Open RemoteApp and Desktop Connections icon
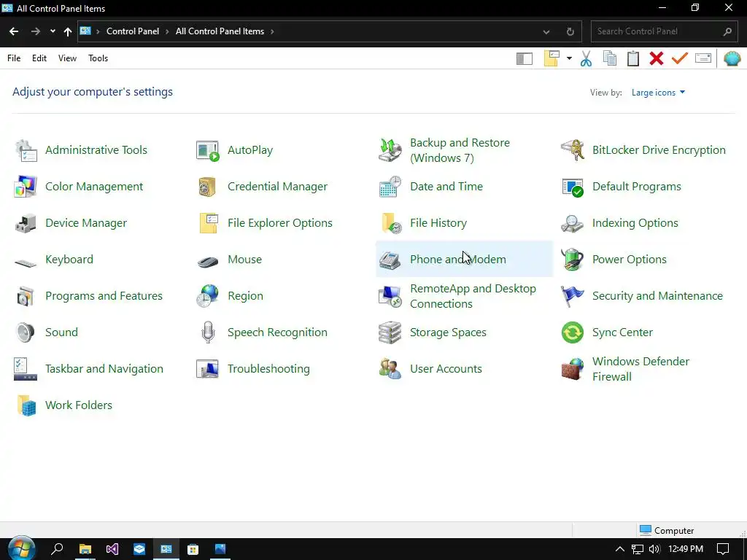The image size is (747, 560). click(x=390, y=296)
